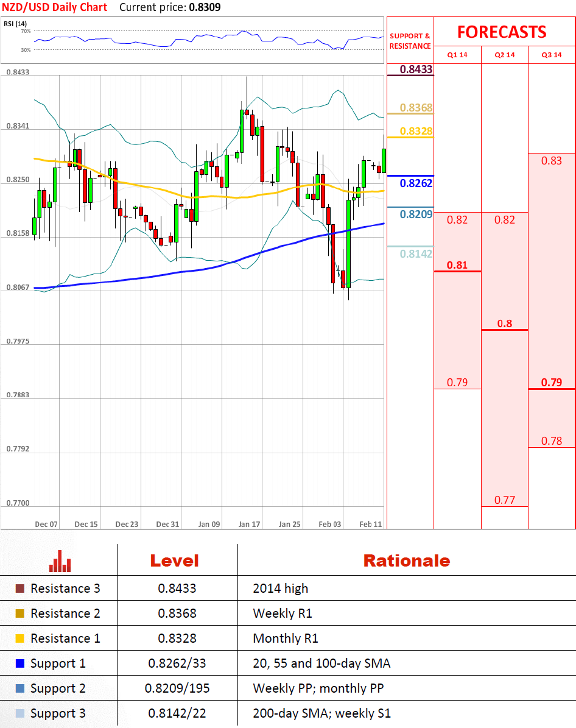Click the Feb 11 date label

tap(371, 524)
